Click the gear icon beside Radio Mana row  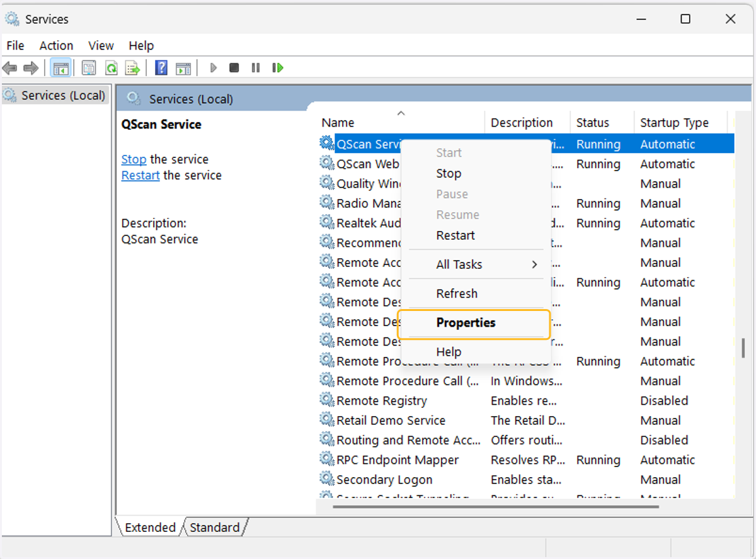326,202
